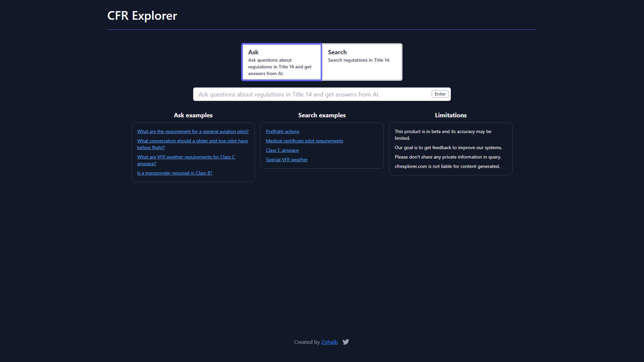This screenshot has height=362, width=644.
Task: Open 'Medical certificate pilot requirements' example
Action: [x=304, y=141]
